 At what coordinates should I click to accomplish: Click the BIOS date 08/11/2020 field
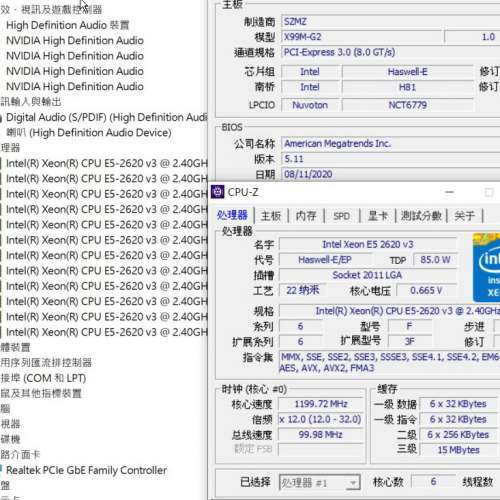pyautogui.click(x=391, y=174)
